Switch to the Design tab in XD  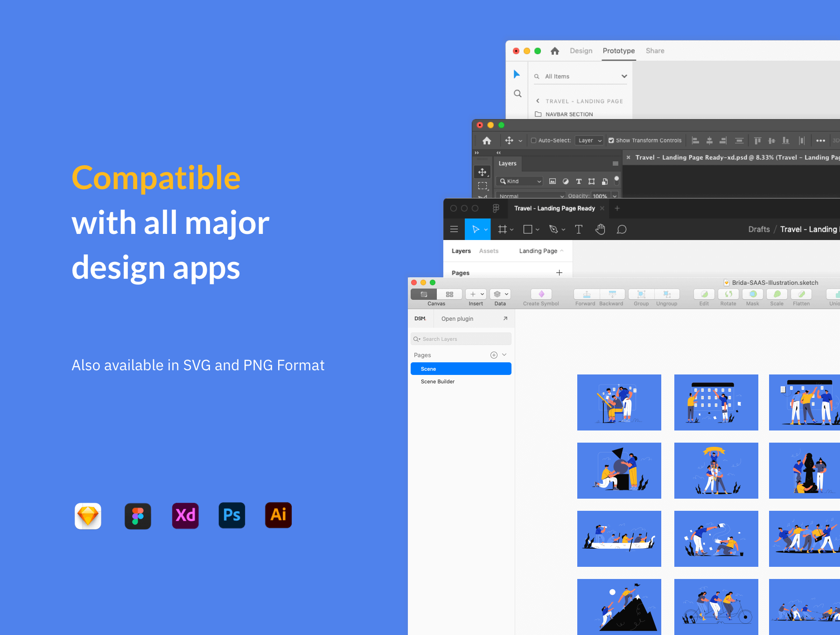coord(581,51)
